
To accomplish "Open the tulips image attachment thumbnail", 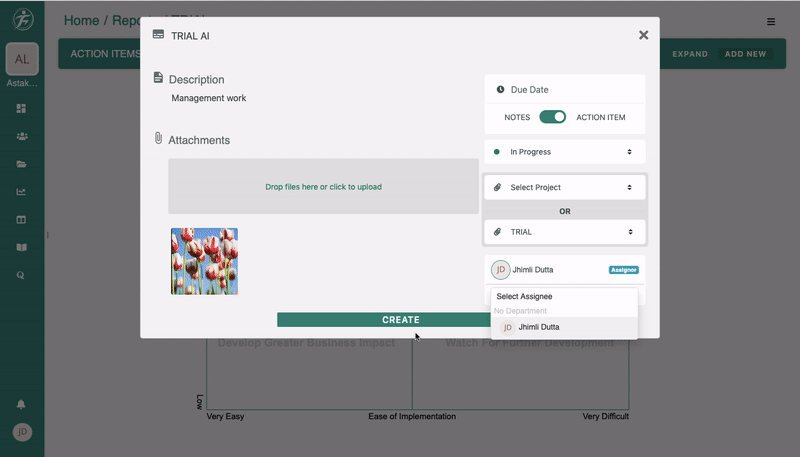I will point(204,261).
